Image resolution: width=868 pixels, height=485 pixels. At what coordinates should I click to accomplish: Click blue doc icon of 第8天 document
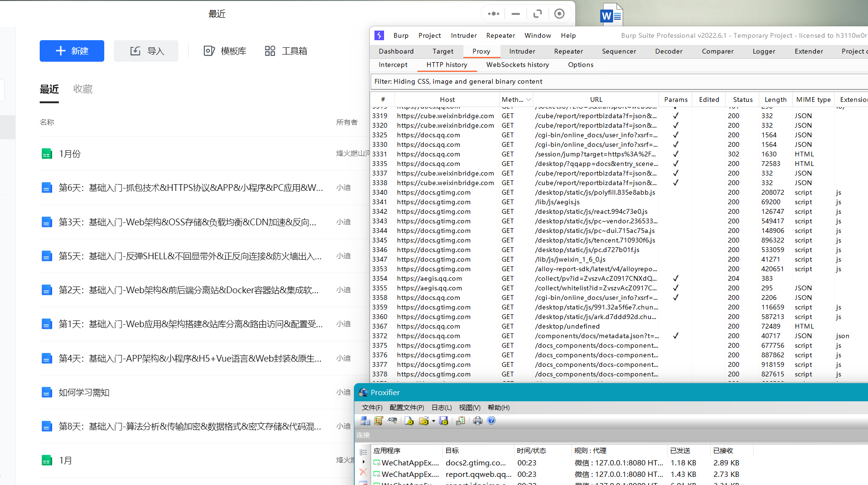(x=47, y=426)
